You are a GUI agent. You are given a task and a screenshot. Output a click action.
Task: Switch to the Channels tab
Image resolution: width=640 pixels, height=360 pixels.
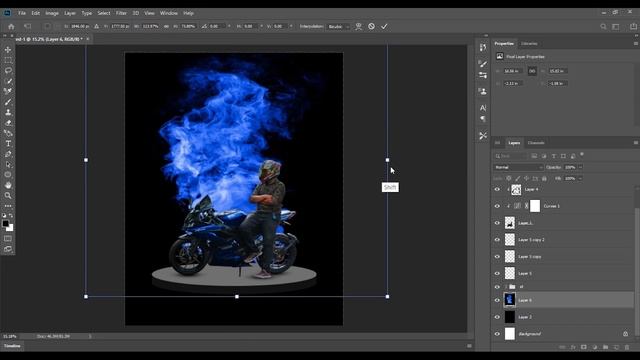[x=536, y=143]
